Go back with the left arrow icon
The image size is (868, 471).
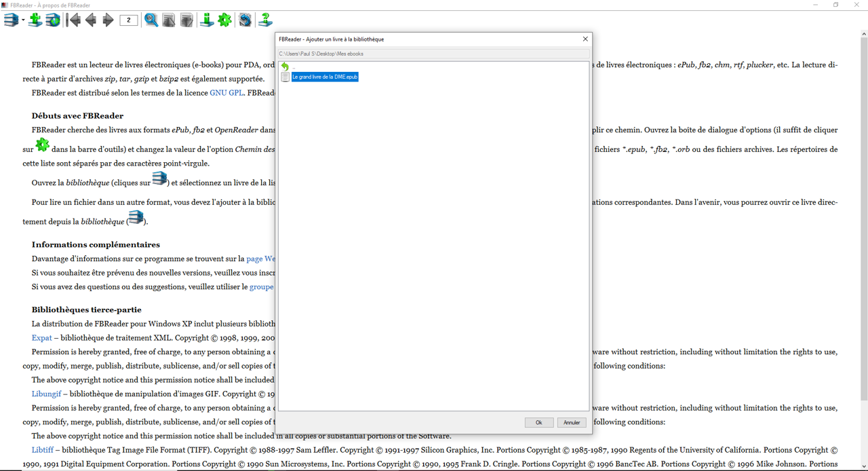pos(91,20)
